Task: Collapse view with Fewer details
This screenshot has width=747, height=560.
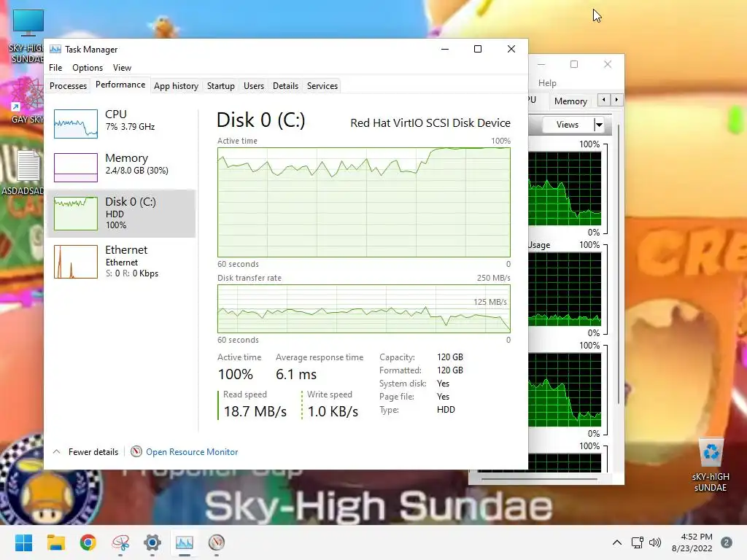Action: (86, 451)
